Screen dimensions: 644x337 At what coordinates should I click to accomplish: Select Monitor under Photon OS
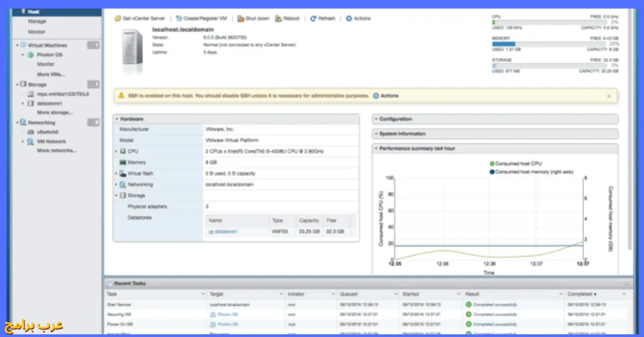(x=46, y=64)
